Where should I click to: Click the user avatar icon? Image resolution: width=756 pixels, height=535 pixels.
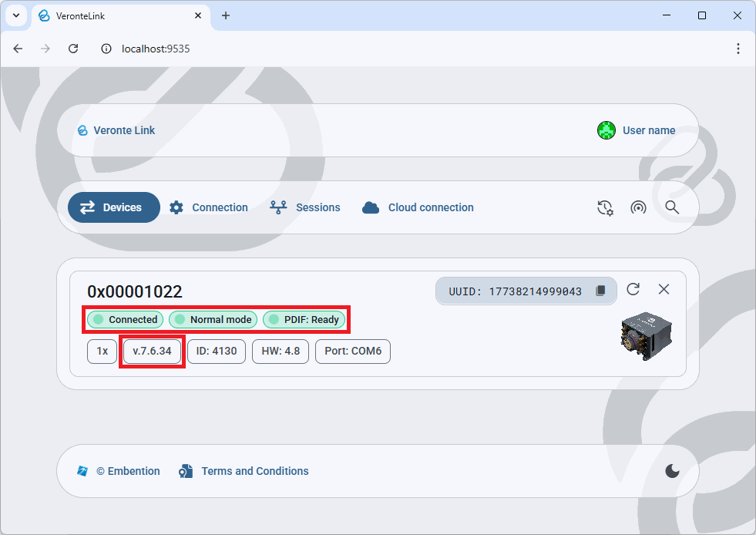[606, 130]
